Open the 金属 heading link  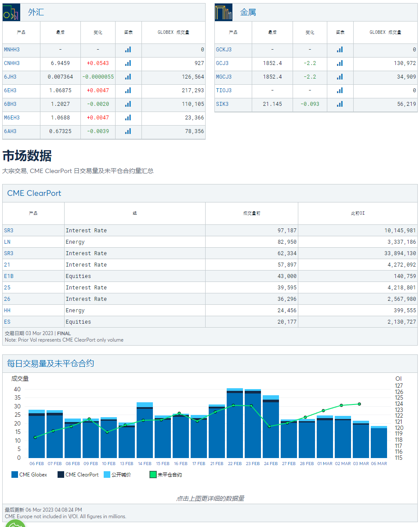(248, 12)
